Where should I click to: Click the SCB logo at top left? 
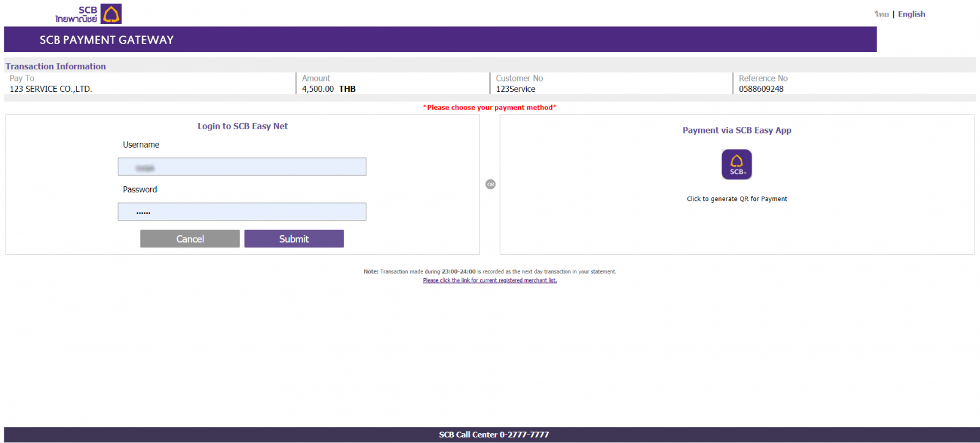[88, 13]
